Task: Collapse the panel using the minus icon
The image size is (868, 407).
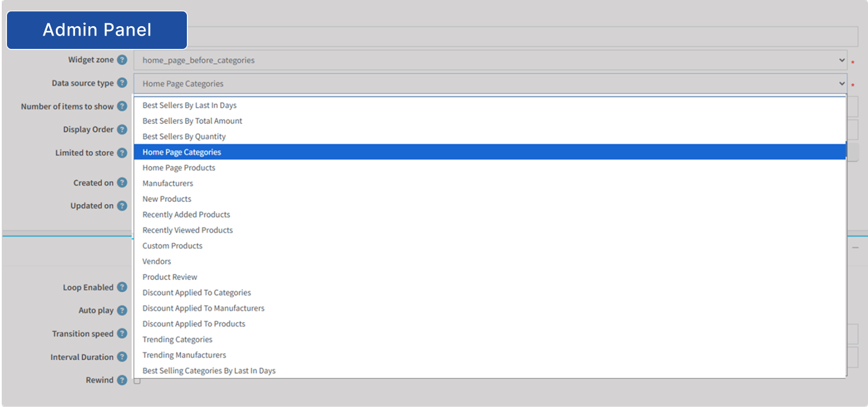Action: click(x=855, y=247)
